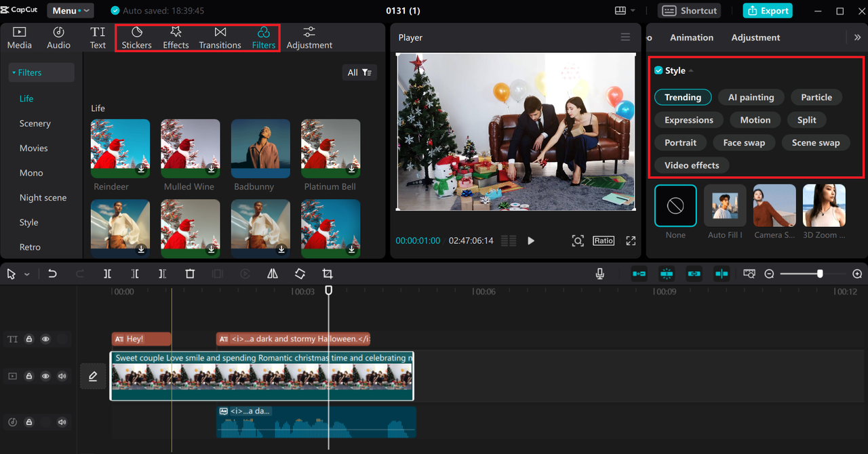Select the Life filter category
The image size is (868, 454).
(26, 99)
